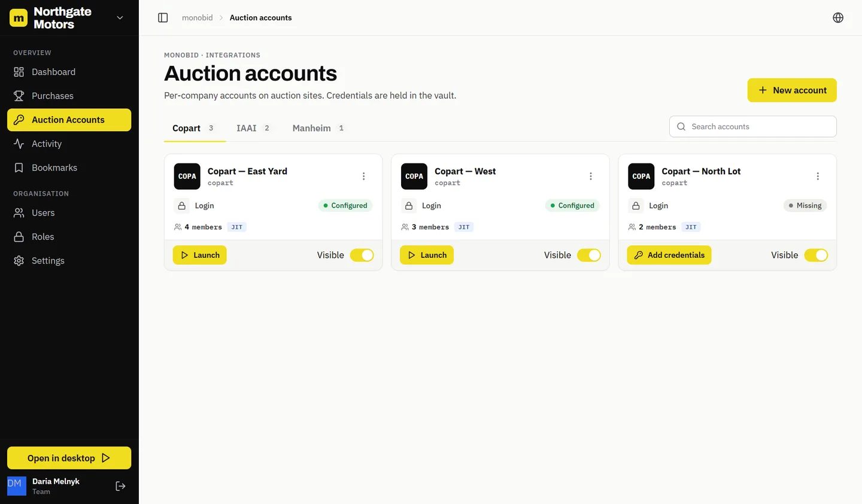Open Users under Organisation

(69, 212)
